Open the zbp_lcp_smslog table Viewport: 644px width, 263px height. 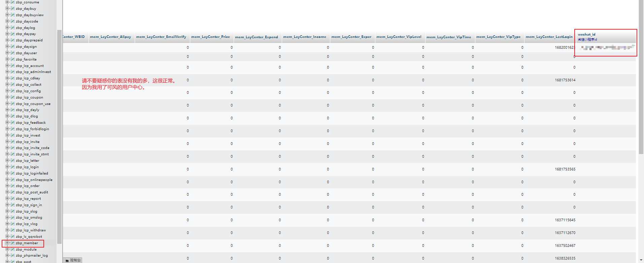tap(29, 218)
